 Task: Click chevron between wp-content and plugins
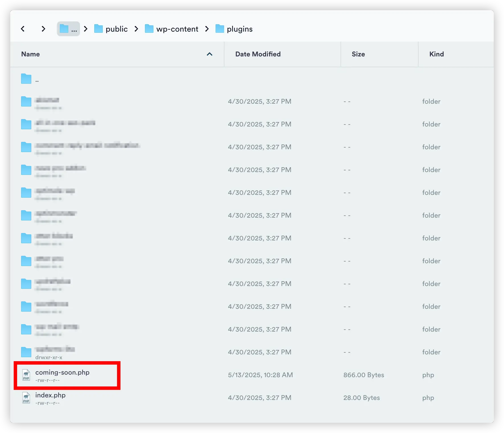point(207,29)
